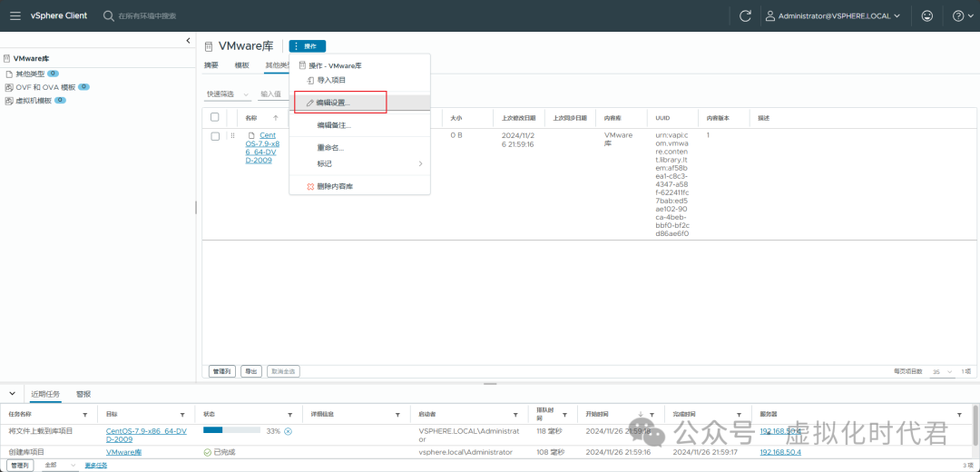Open the 快速筛选 dropdown
The image size is (980, 472).
coord(226,93)
